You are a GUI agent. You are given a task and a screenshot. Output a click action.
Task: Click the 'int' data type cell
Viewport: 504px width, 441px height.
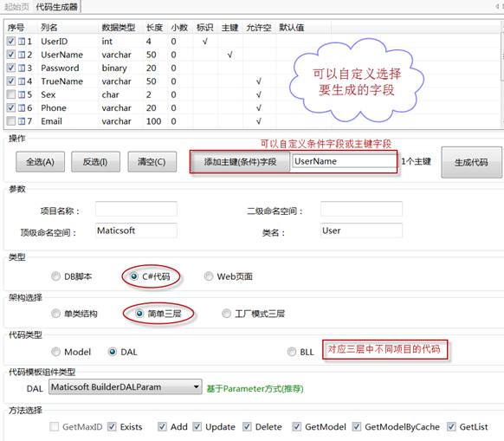point(107,42)
